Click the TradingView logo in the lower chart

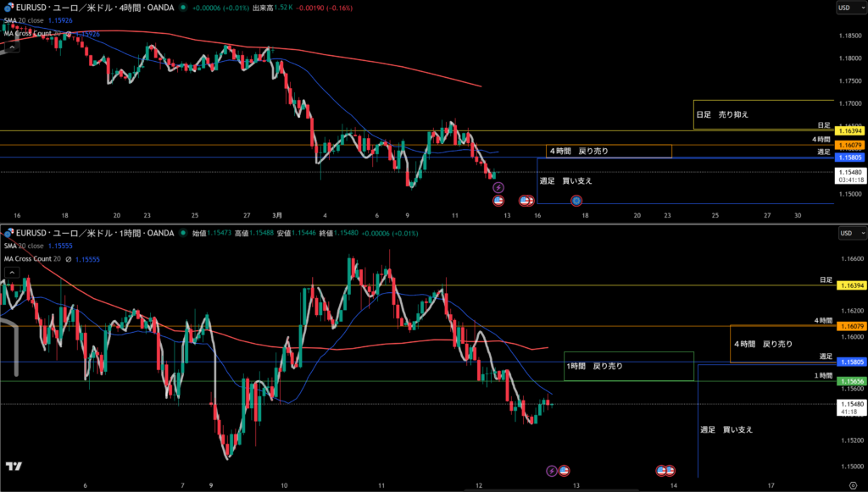tap(14, 467)
